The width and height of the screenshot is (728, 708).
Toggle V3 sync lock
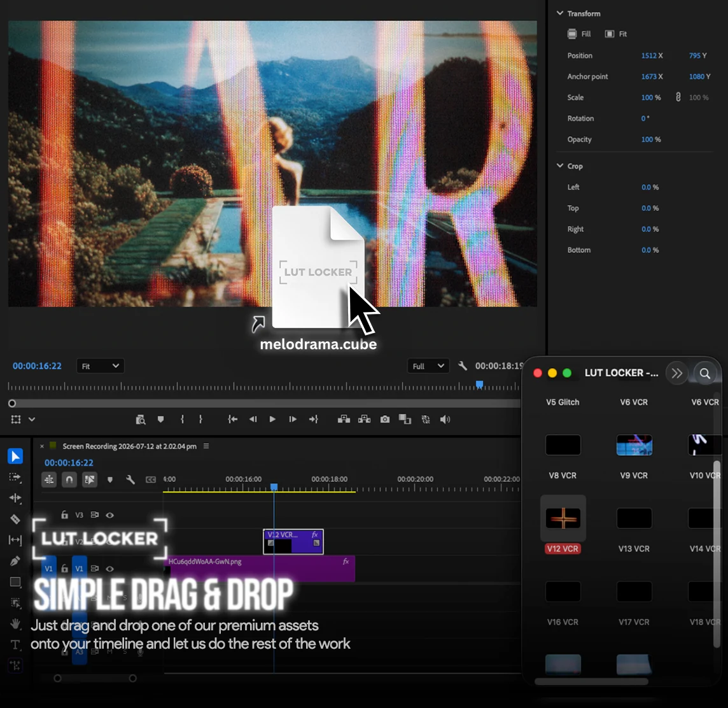tap(95, 514)
